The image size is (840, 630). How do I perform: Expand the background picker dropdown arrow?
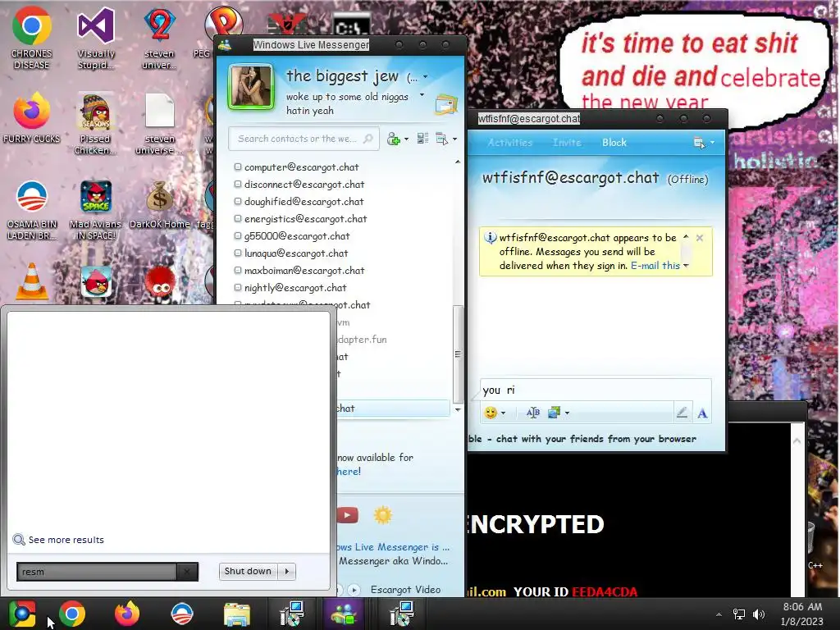point(568,413)
